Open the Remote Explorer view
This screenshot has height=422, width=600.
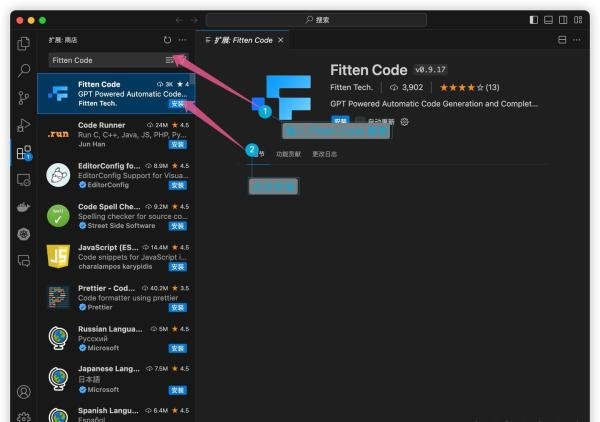click(24, 180)
